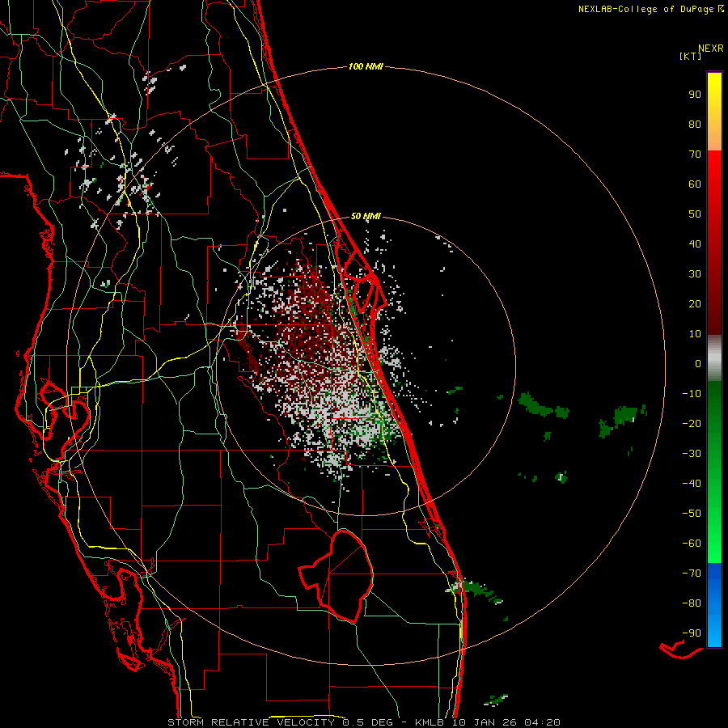Image resolution: width=728 pixels, height=728 pixels.
Task: Click the 20 knot scale label
Action: point(695,303)
